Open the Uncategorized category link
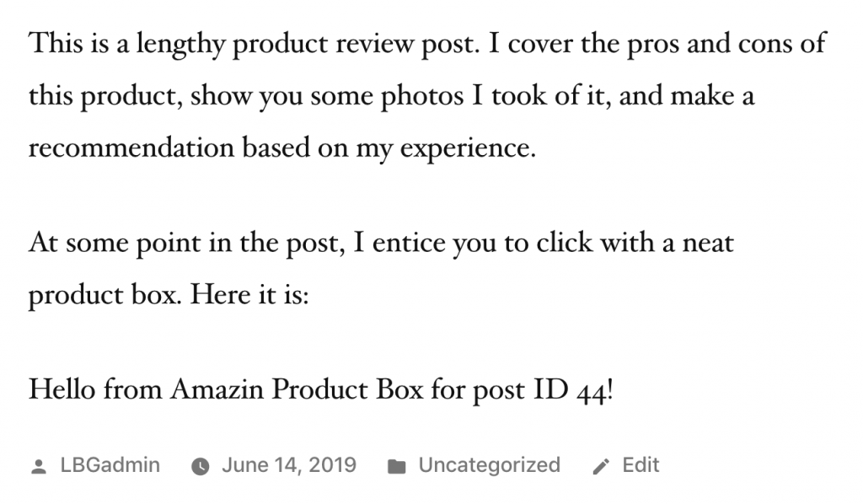Screen dimensions: 863x504 pyautogui.click(x=489, y=465)
